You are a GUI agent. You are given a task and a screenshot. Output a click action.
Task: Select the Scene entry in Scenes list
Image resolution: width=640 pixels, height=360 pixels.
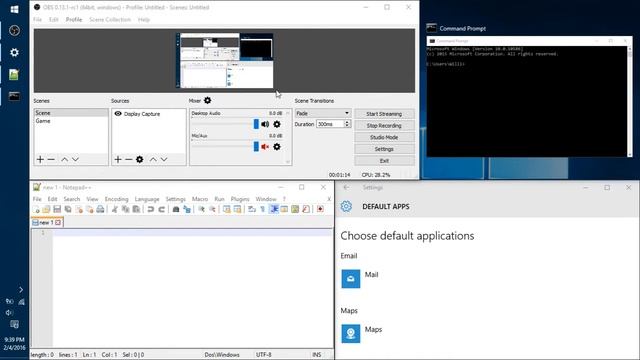pos(71,113)
